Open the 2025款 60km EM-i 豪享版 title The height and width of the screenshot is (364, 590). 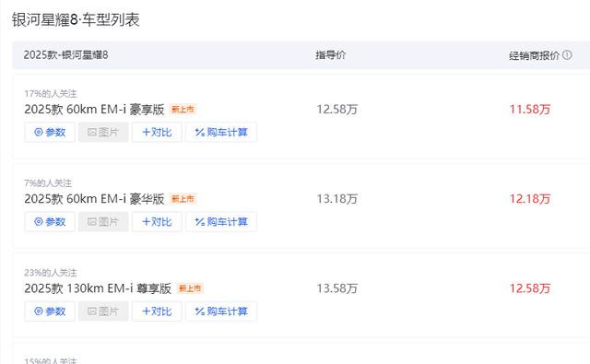pyautogui.click(x=94, y=110)
